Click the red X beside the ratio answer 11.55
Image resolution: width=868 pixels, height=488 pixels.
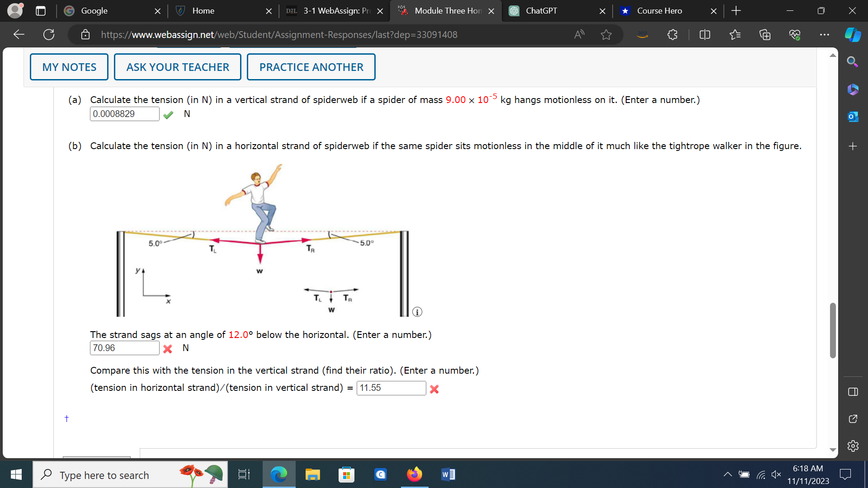(434, 389)
